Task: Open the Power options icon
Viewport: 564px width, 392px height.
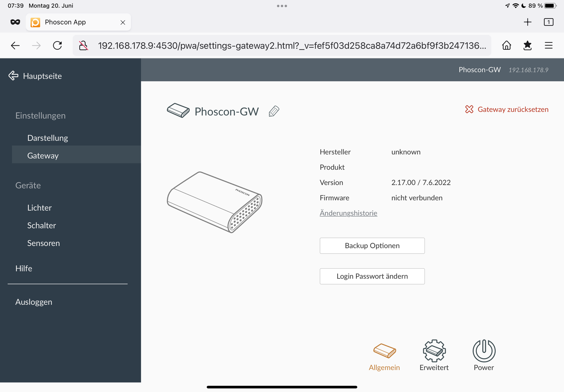Action: coord(484,351)
